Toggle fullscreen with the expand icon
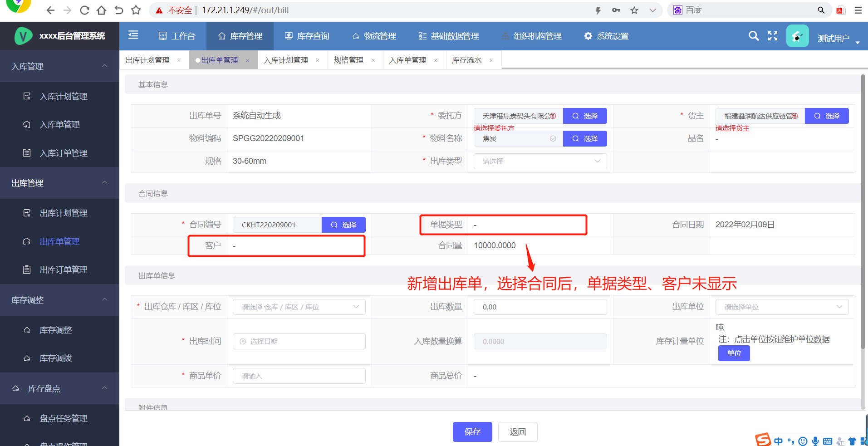Viewport: 868px width, 446px height. tap(773, 36)
